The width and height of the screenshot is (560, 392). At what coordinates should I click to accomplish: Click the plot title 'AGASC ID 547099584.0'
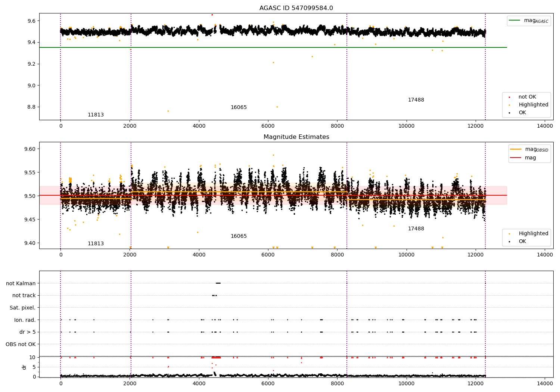296,8
